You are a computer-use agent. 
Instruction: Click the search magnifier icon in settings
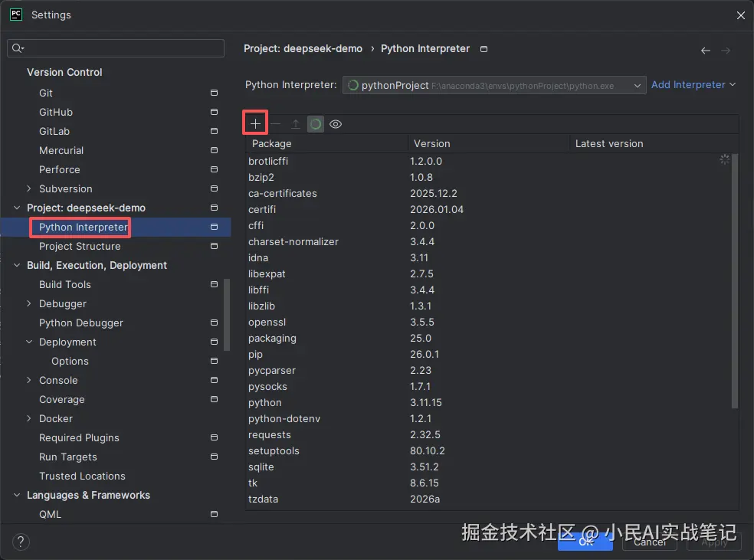click(18, 48)
